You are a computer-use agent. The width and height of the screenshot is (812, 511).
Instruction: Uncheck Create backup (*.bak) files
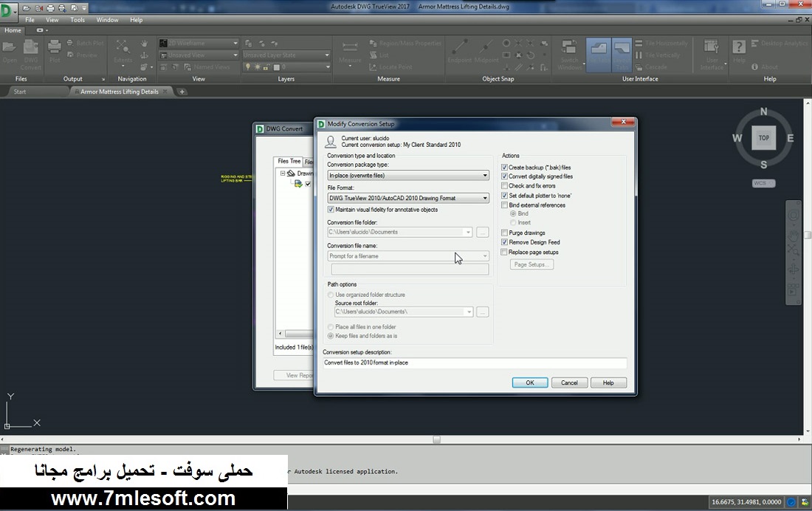(x=504, y=168)
